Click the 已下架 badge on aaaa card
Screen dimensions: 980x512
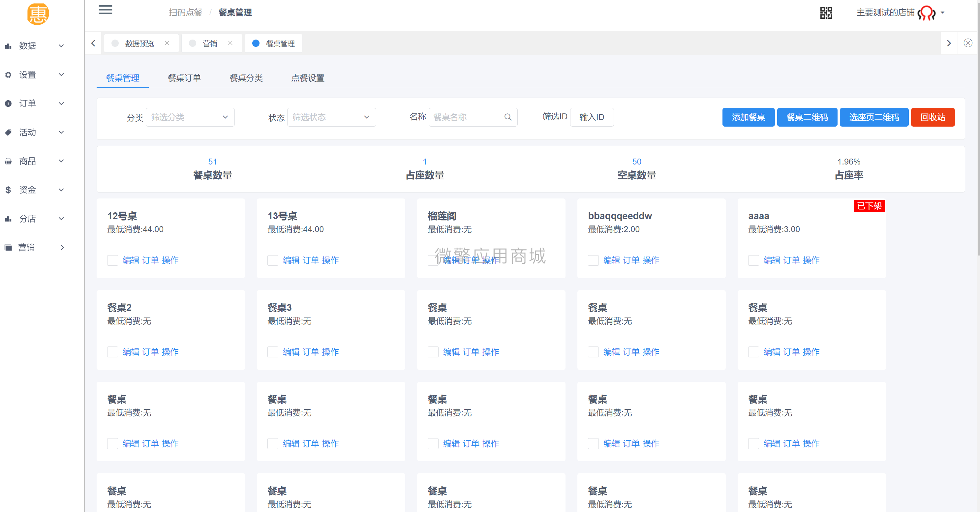pyautogui.click(x=869, y=206)
